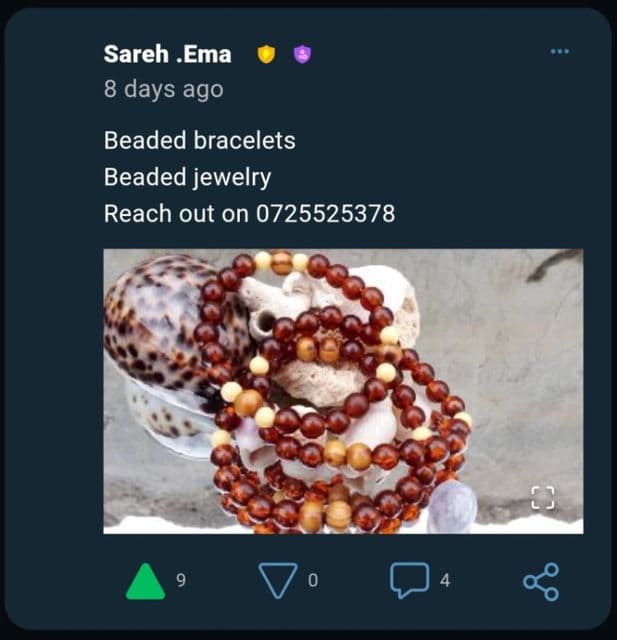Click the comment count 4
This screenshot has width=617, height=640.
pos(445,580)
